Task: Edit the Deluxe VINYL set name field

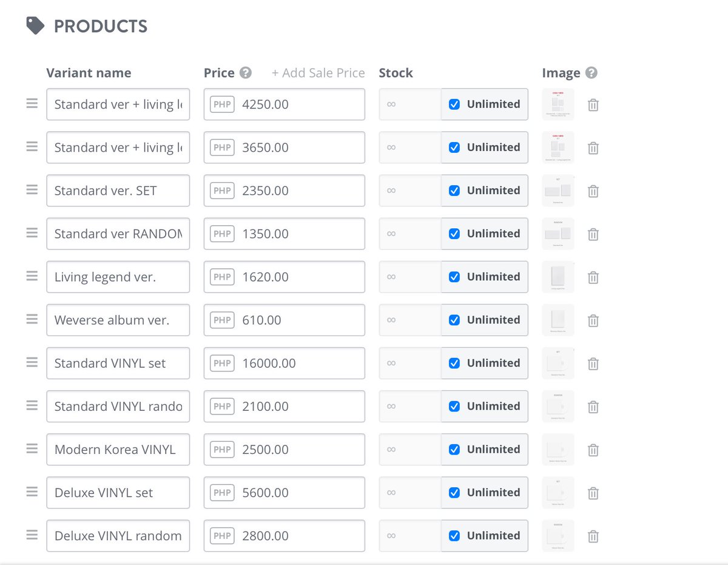Action: click(118, 493)
